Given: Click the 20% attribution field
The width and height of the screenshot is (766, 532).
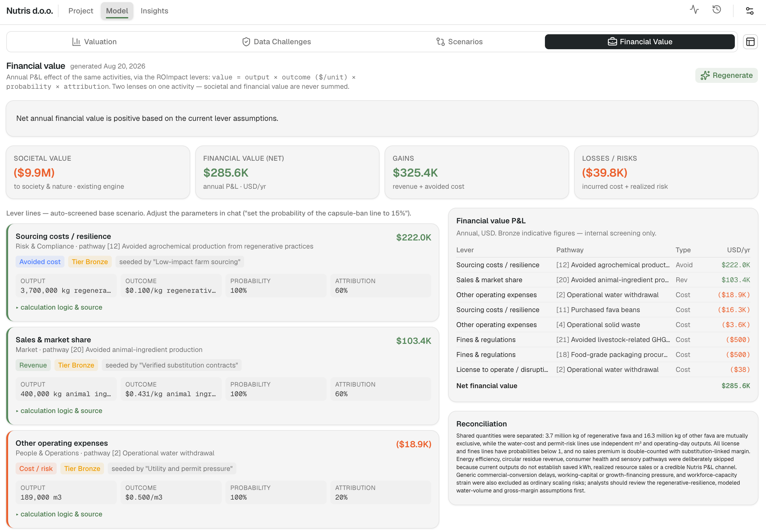Looking at the screenshot, I should pyautogui.click(x=381, y=492).
